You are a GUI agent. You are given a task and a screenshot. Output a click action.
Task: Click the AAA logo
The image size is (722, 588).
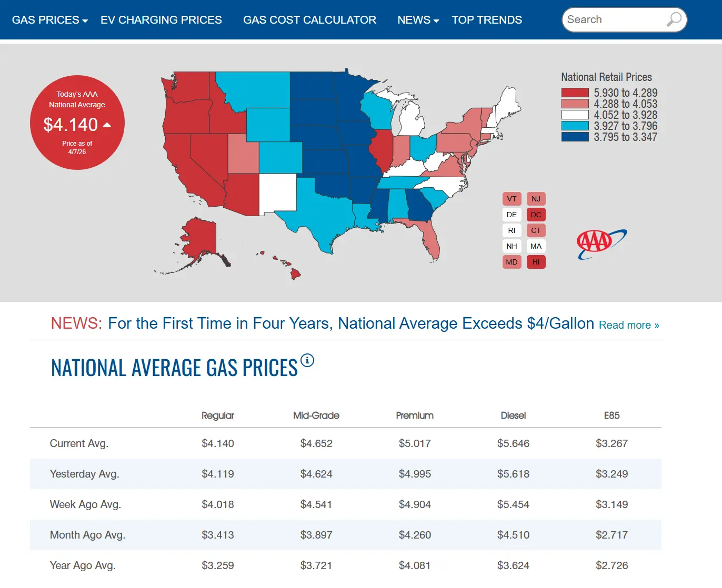click(601, 244)
